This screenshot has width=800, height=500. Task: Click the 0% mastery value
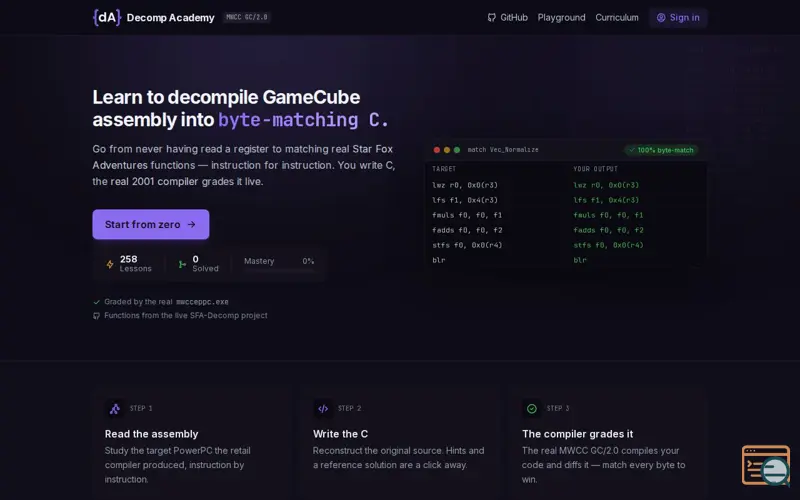308,261
